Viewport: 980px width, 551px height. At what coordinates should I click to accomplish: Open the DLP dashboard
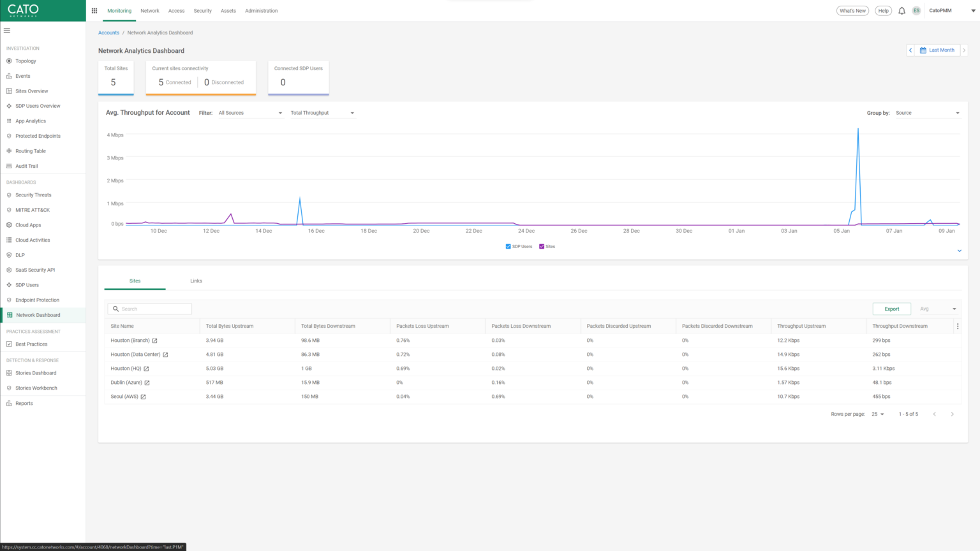(20, 254)
